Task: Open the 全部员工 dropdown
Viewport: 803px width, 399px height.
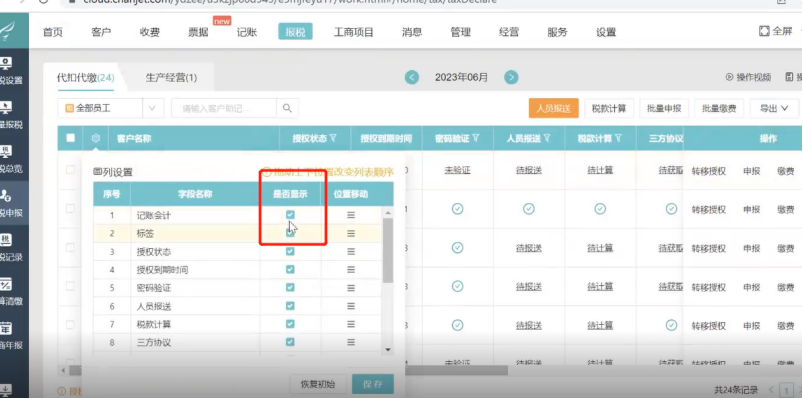Action: pos(110,108)
